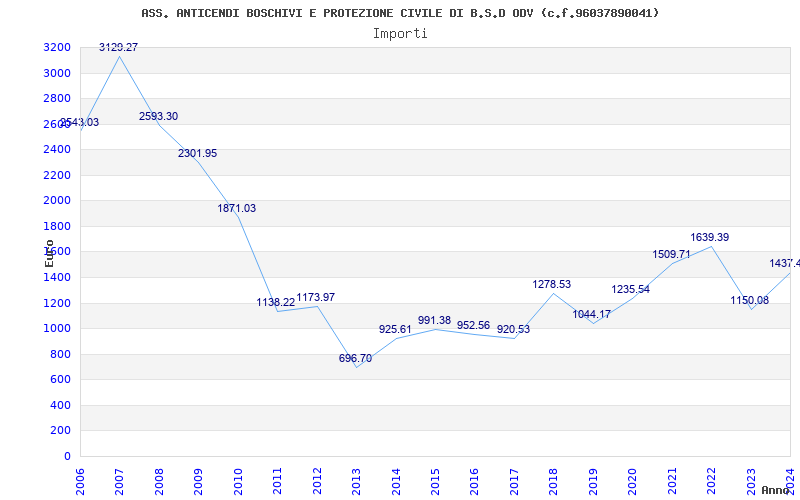The image size is (800, 500).
Task: Click the 2010 year label on x-axis
Action: (238, 482)
